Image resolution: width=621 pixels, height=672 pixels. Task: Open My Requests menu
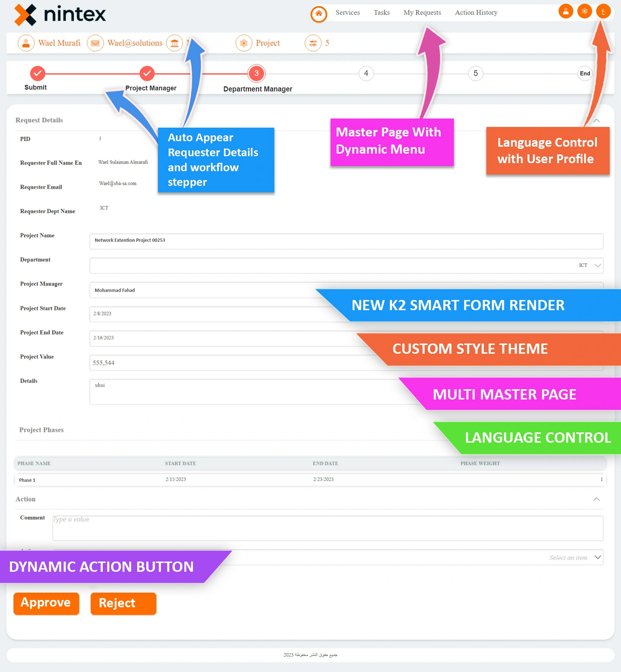pyautogui.click(x=422, y=13)
